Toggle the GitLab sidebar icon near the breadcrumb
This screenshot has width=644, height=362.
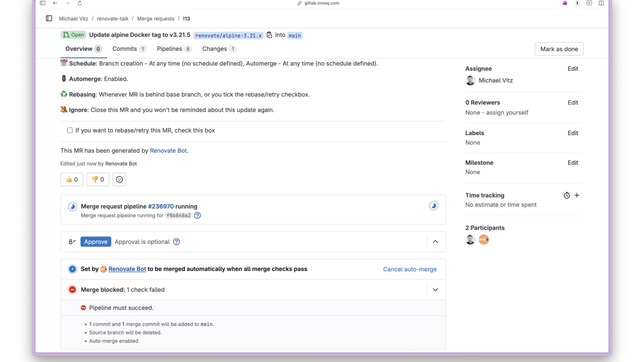coord(49,19)
